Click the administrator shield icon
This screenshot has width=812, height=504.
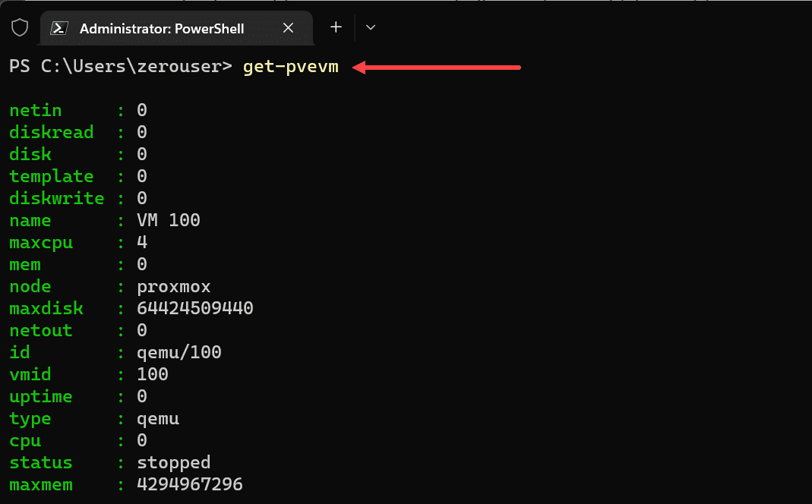20,28
